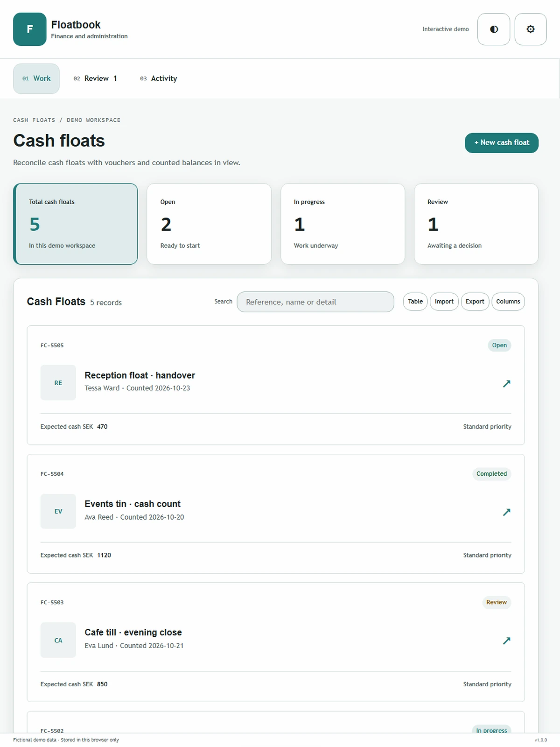The image size is (560, 747).
Task: Click the Completed status badge on FC-5504
Action: [492, 474]
